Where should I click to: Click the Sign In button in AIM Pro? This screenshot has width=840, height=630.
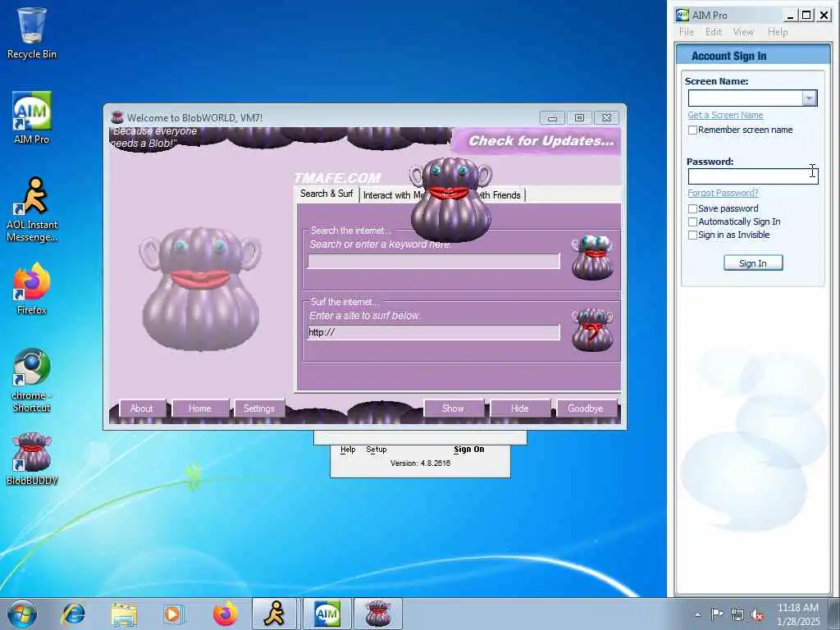(753, 263)
